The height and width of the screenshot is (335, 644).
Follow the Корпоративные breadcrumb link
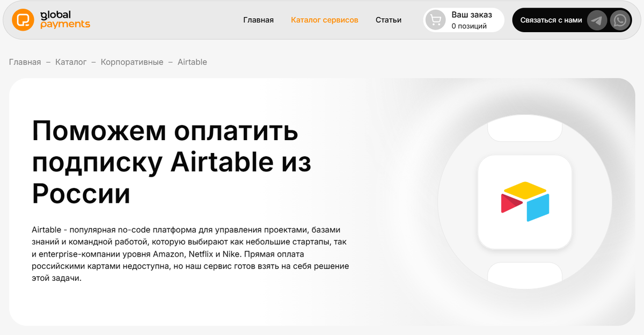point(132,62)
